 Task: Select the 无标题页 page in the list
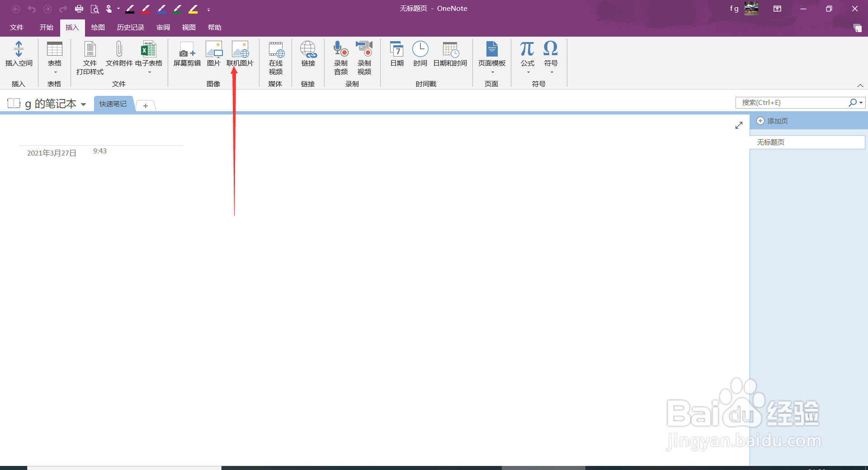coord(807,142)
